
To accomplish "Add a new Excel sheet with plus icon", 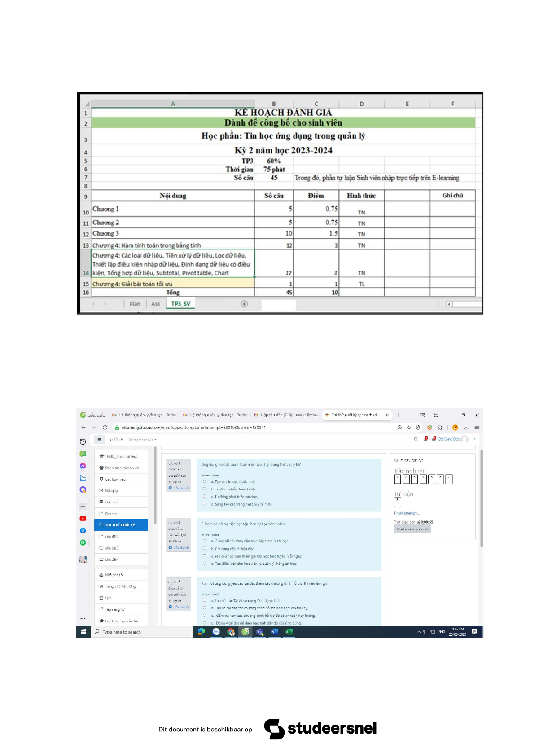I will point(244,304).
